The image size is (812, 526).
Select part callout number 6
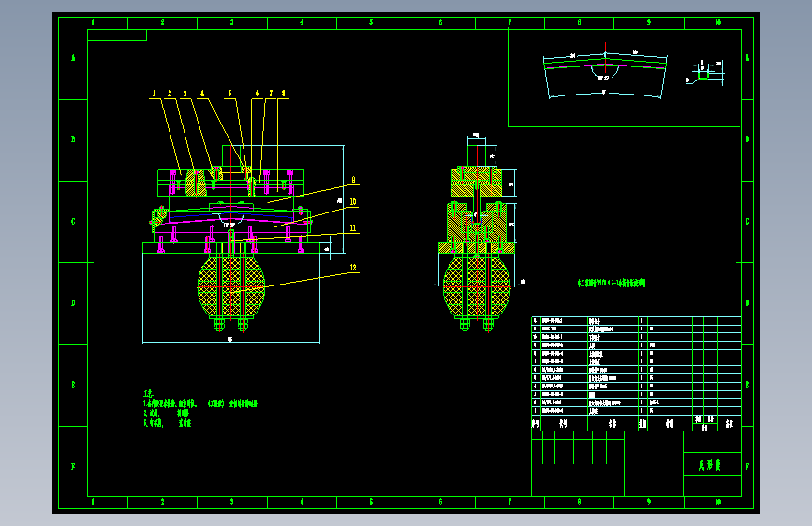(x=258, y=94)
